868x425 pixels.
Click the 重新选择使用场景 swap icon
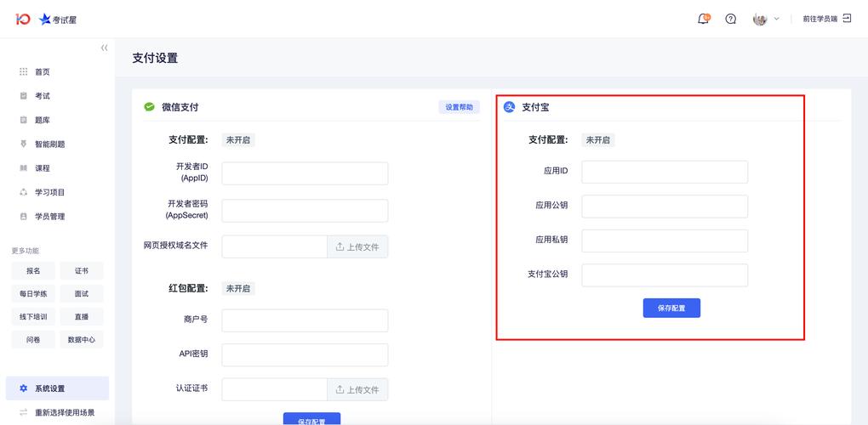tap(23, 412)
